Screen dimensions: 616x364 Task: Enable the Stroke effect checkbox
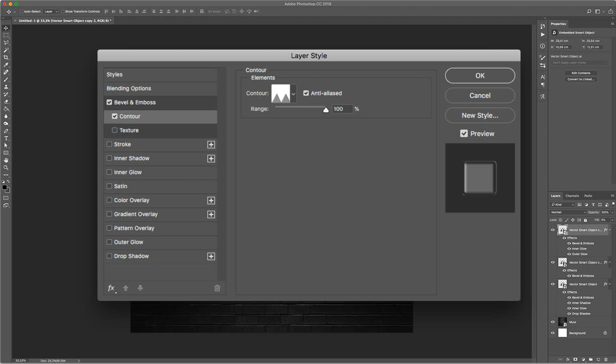pyautogui.click(x=109, y=145)
